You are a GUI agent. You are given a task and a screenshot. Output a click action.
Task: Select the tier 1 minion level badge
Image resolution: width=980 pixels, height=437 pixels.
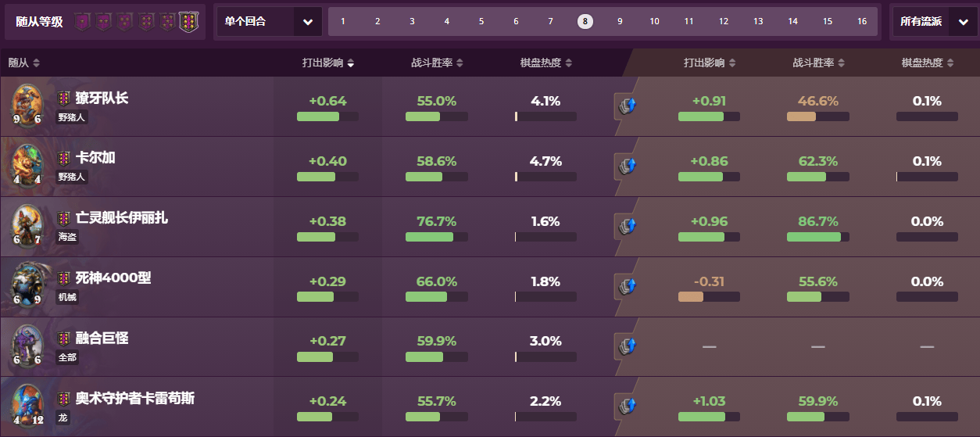(x=83, y=22)
